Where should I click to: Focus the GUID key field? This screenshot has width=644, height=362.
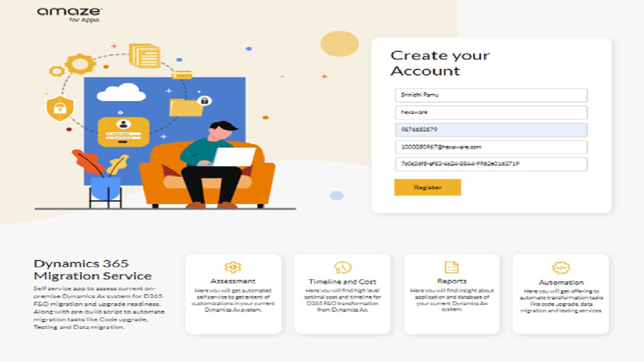pyautogui.click(x=491, y=164)
